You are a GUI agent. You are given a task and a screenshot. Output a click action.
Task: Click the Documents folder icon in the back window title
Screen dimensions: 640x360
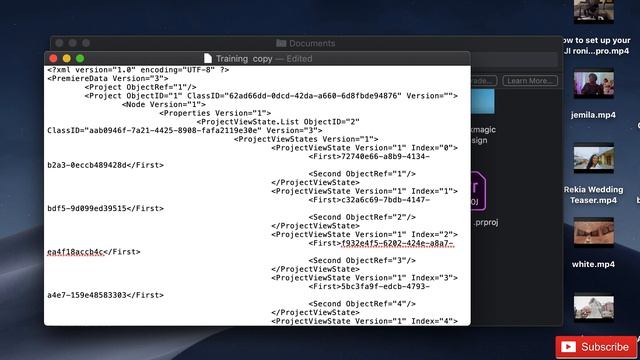click(281, 43)
